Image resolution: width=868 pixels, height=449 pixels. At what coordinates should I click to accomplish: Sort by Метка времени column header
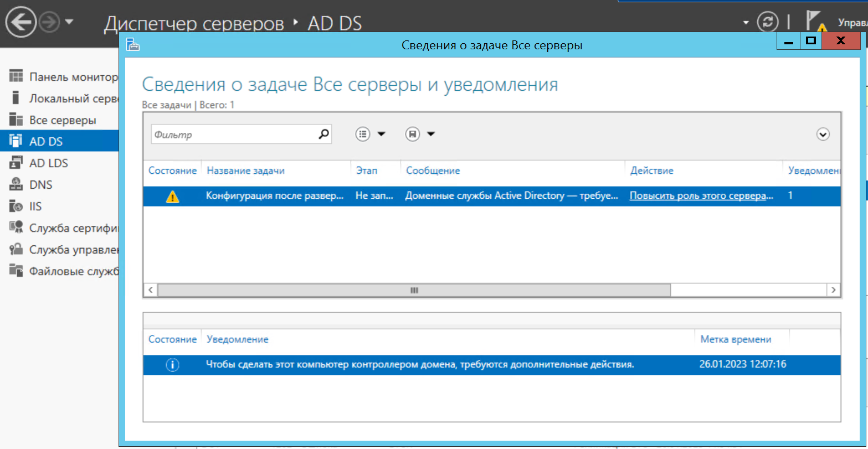(x=735, y=339)
